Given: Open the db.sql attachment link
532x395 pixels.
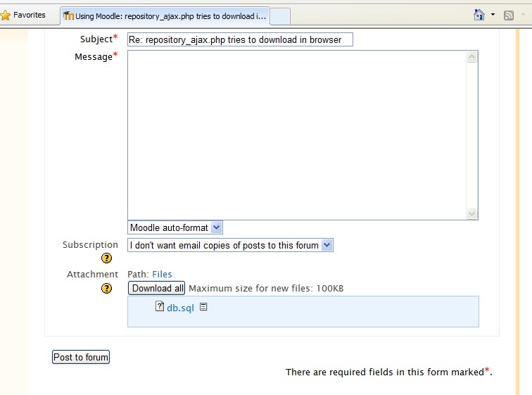Looking at the screenshot, I should (180, 308).
